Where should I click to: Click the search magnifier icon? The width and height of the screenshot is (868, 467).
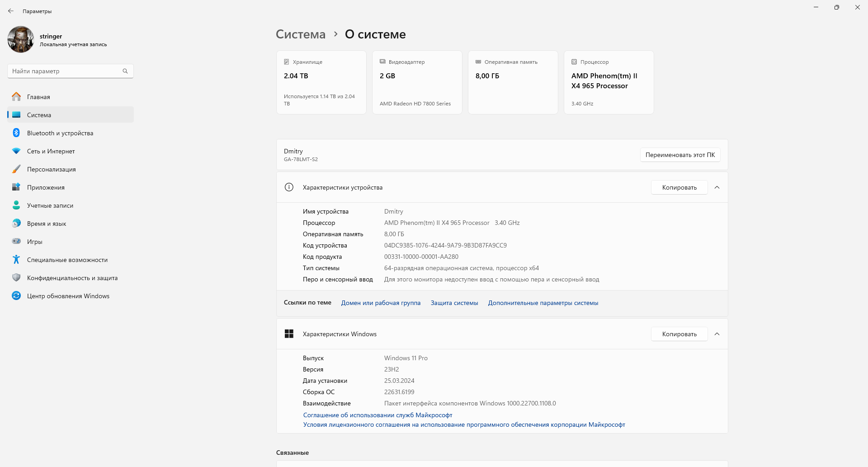[125, 71]
